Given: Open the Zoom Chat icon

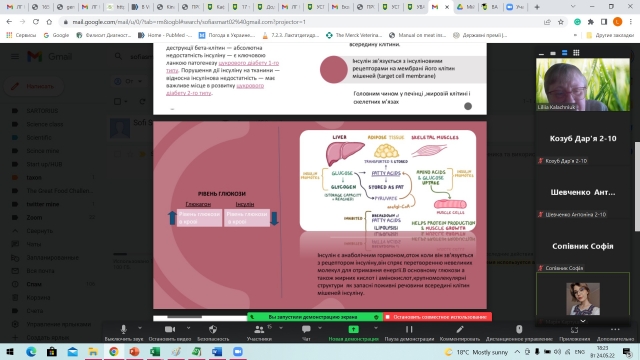Looking at the screenshot, I should (x=306, y=329).
